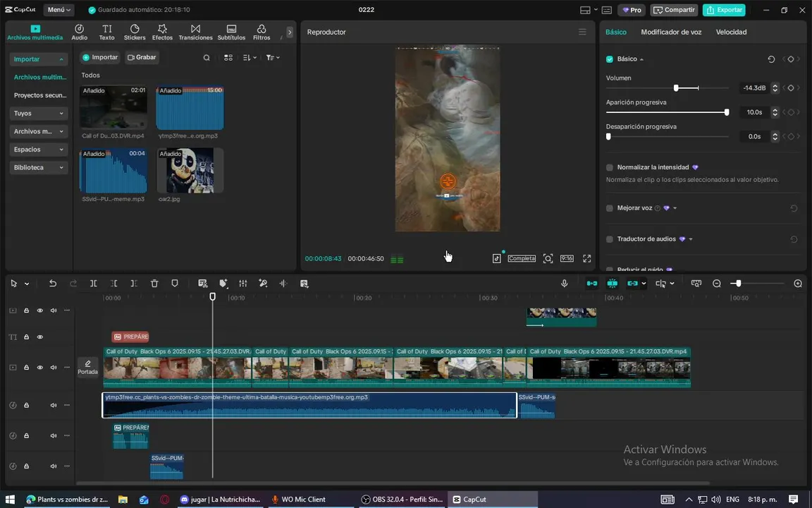The width and height of the screenshot is (812, 508).
Task: Open the Efectos panel
Action: (x=162, y=32)
